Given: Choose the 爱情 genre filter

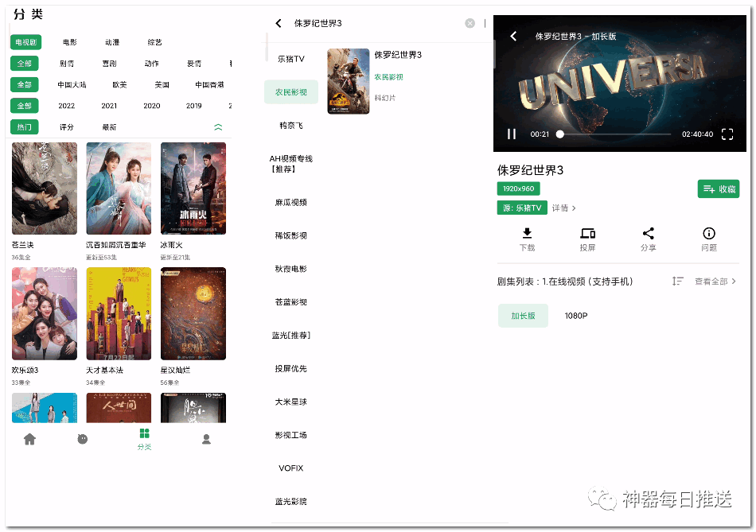Looking at the screenshot, I should tap(194, 63).
